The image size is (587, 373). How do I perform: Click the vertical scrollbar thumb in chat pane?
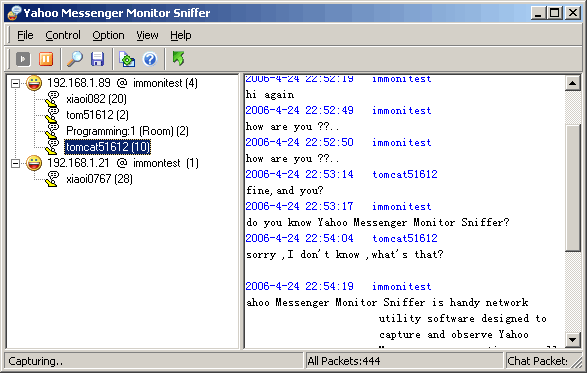click(x=573, y=188)
